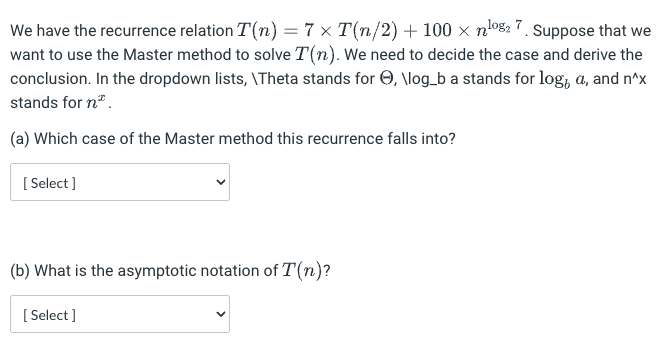Click the '100 ×' coefficient in the formula
Screen dimensions: 663x362
pyautogui.click(x=447, y=30)
